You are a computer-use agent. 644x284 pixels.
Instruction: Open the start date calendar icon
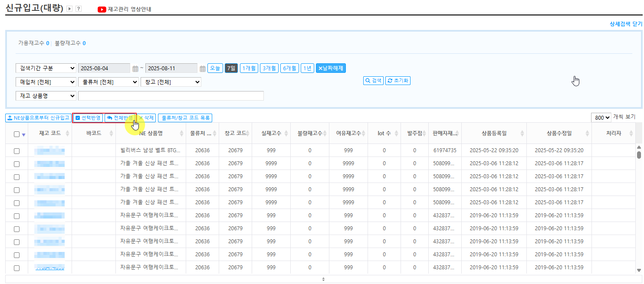135,69
